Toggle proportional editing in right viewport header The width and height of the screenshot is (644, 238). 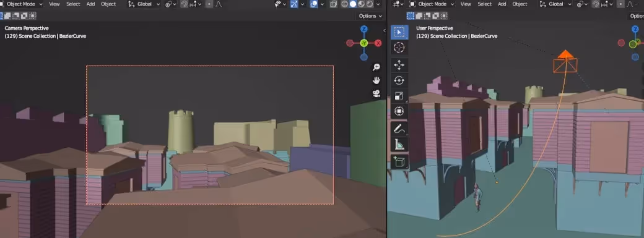coord(620,4)
